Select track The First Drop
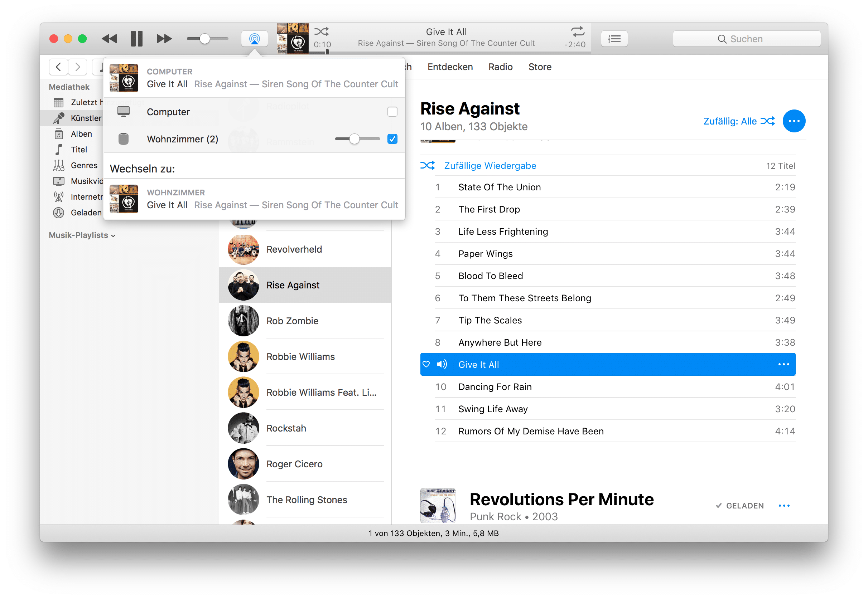This screenshot has height=599, width=868. (x=614, y=209)
